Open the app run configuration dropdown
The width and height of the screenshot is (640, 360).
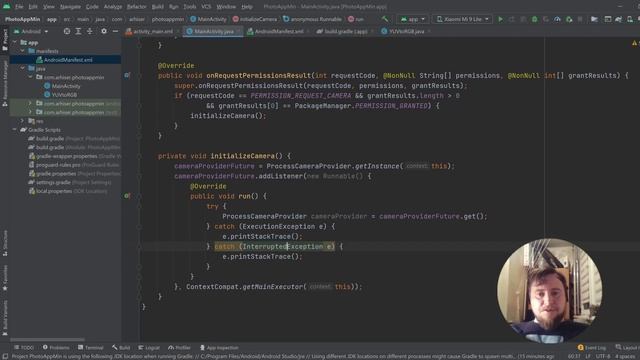coord(413,19)
